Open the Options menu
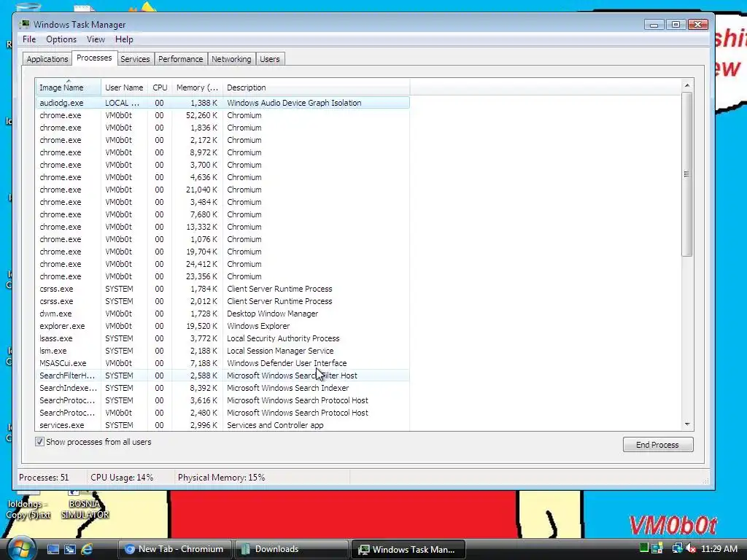This screenshot has width=747, height=560. 61,39
